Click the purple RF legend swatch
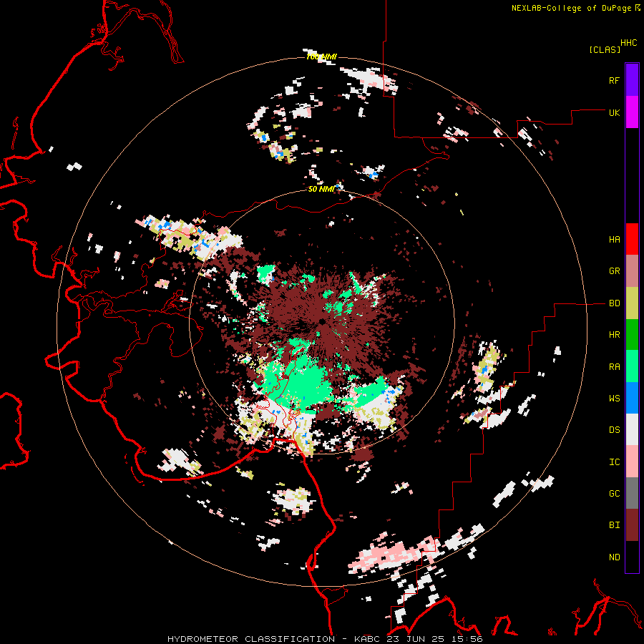Screen dimensions: 644x644 pyautogui.click(x=632, y=80)
